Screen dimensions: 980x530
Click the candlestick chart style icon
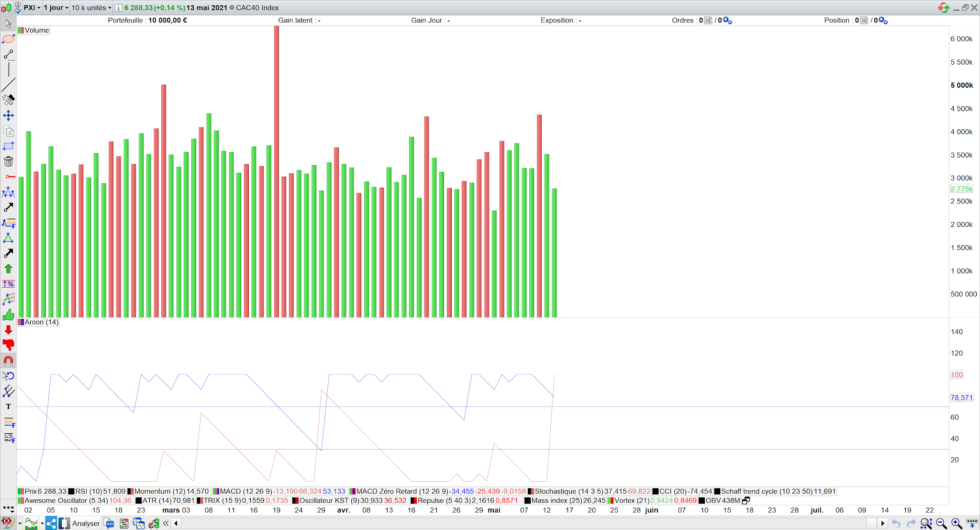6,8
